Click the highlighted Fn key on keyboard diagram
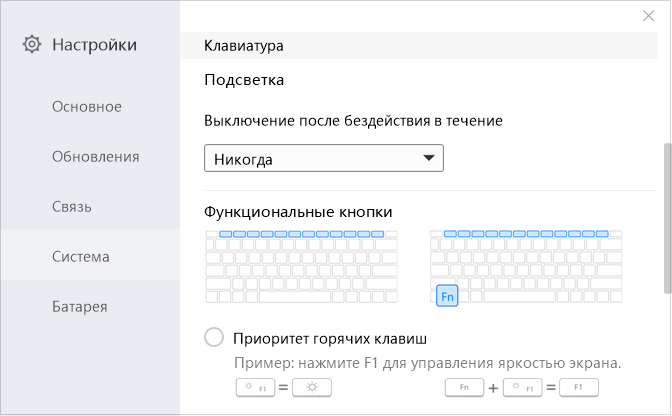The image size is (672, 416). tap(447, 296)
